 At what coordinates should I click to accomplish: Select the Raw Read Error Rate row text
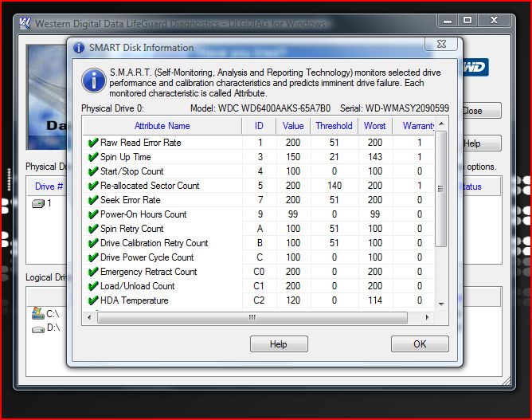click(140, 143)
